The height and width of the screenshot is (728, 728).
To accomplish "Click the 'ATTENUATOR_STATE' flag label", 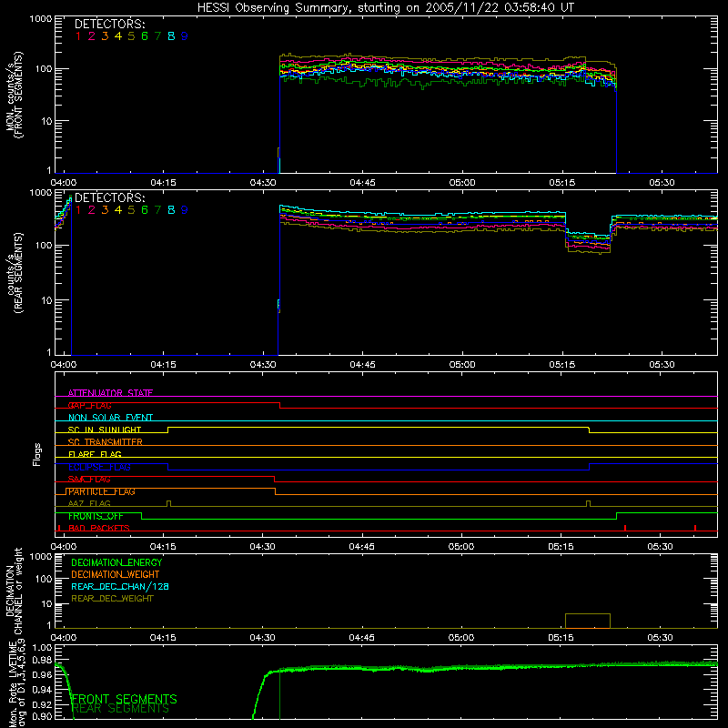I will point(110,393).
